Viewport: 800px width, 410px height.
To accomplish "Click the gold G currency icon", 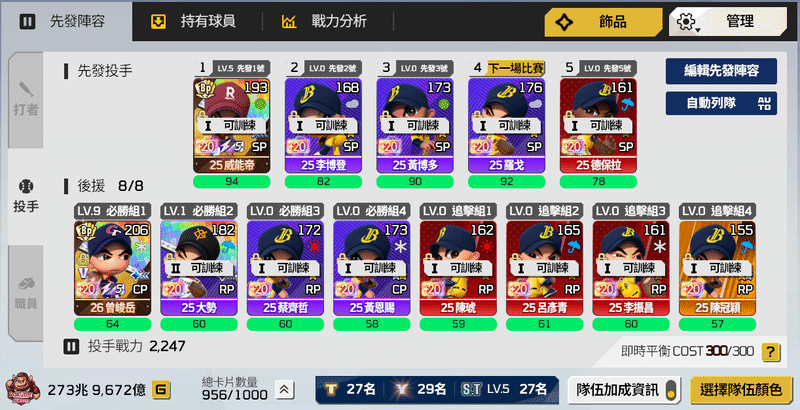I will 161,390.
